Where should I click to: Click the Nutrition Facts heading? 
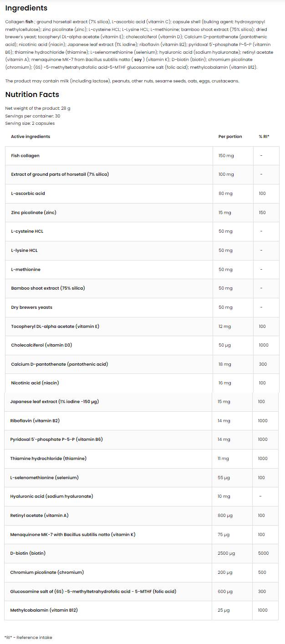pos(32,95)
